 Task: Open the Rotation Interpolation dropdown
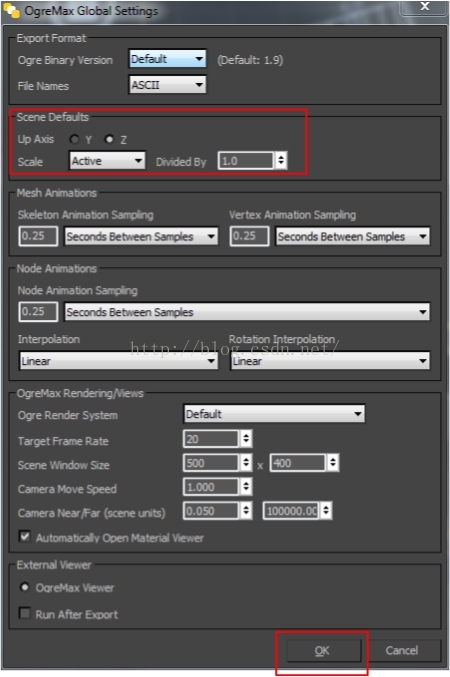[x=330, y=361]
